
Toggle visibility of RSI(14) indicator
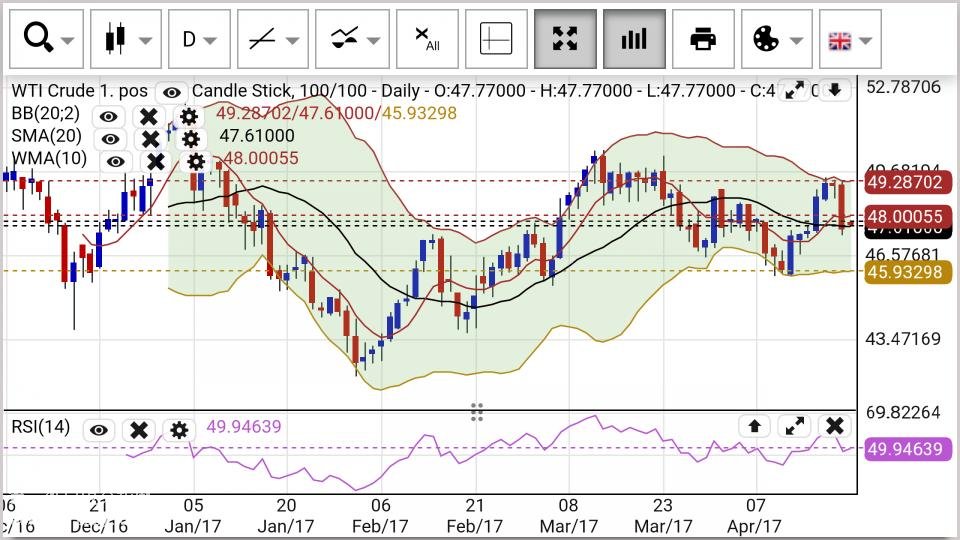[98, 430]
